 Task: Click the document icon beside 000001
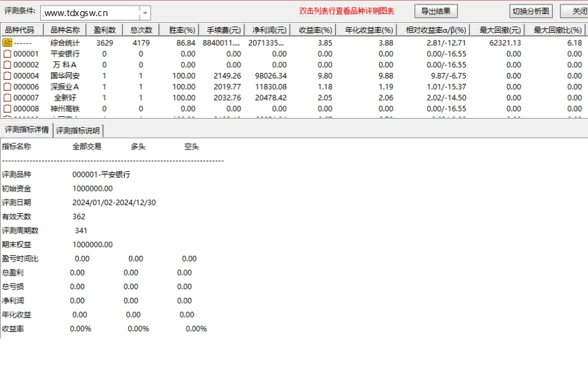[x=7, y=54]
